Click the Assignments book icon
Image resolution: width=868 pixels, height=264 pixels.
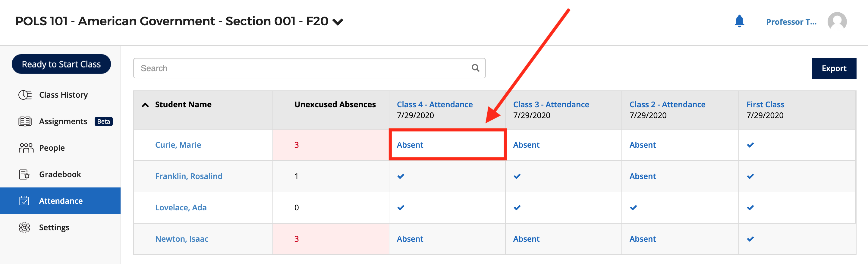pyautogui.click(x=25, y=121)
